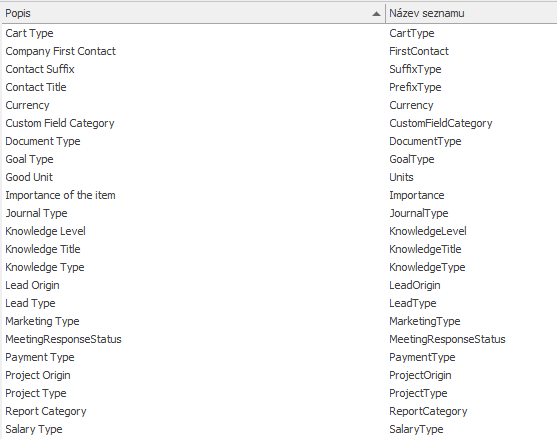Select the Currency description entry
Image resolution: width=557 pixels, height=439 pixels.
[x=27, y=105]
